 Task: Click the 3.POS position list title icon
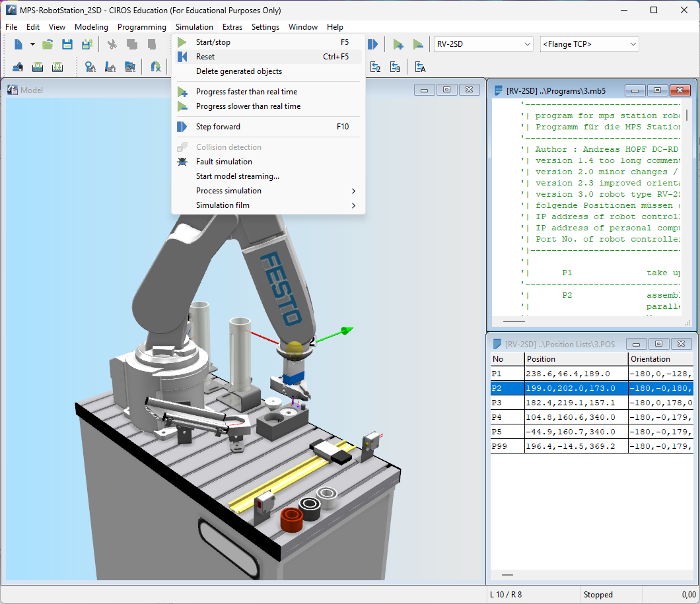(x=497, y=344)
